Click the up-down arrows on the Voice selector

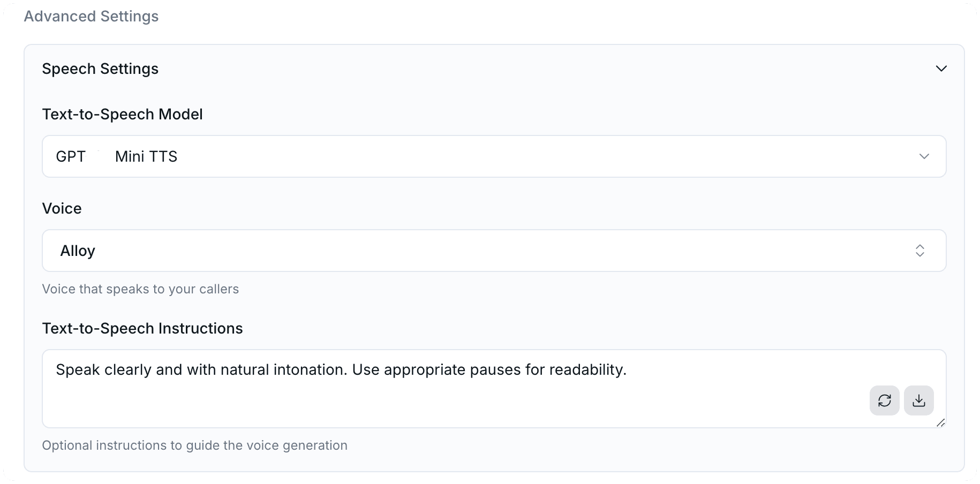point(919,251)
